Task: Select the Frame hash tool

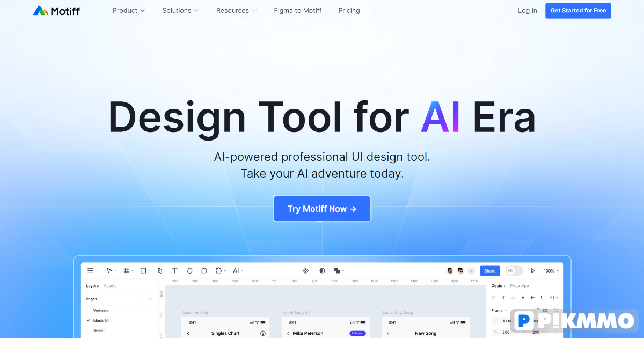Action: tap(127, 271)
